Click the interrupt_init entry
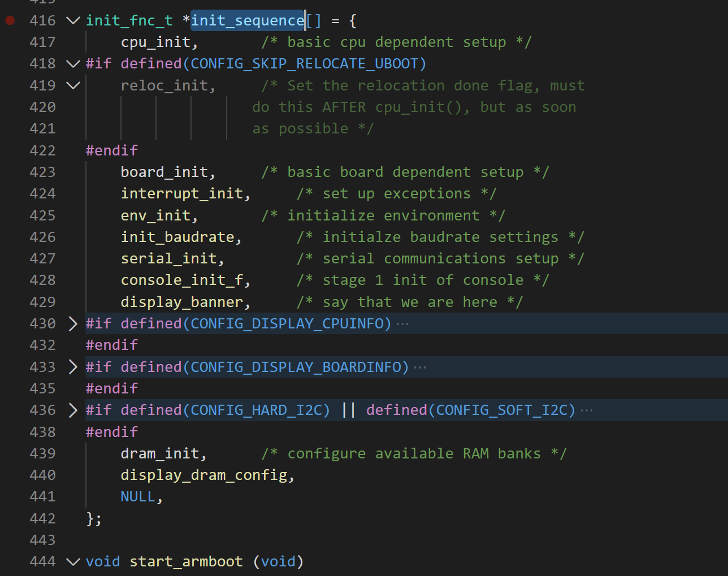The height and width of the screenshot is (576, 728). click(x=182, y=193)
